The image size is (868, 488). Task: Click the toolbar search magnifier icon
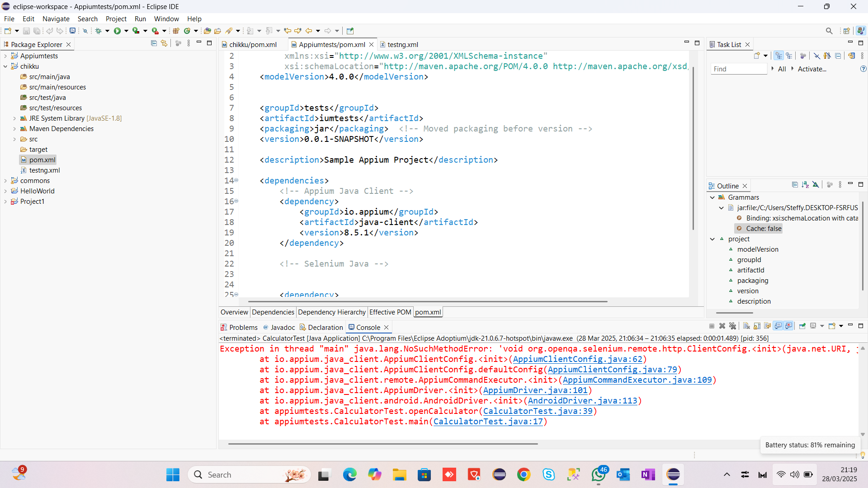829,31
